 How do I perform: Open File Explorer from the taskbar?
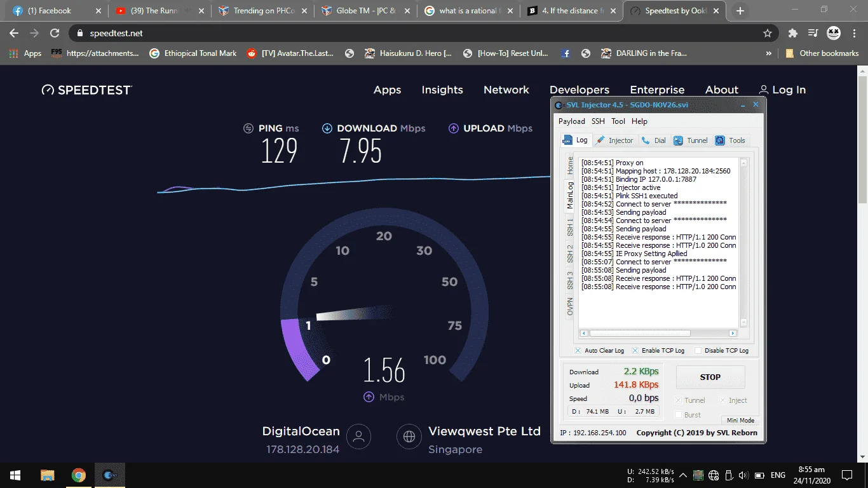tap(48, 475)
